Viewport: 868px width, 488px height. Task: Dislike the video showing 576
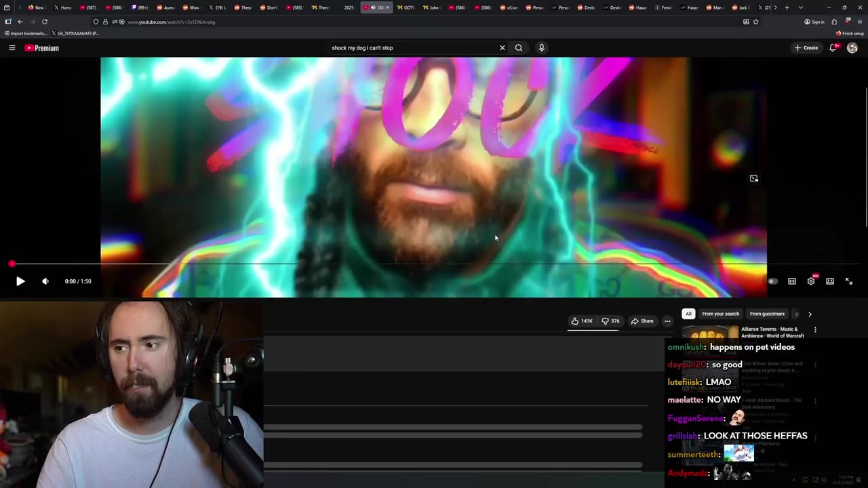pyautogui.click(x=610, y=321)
